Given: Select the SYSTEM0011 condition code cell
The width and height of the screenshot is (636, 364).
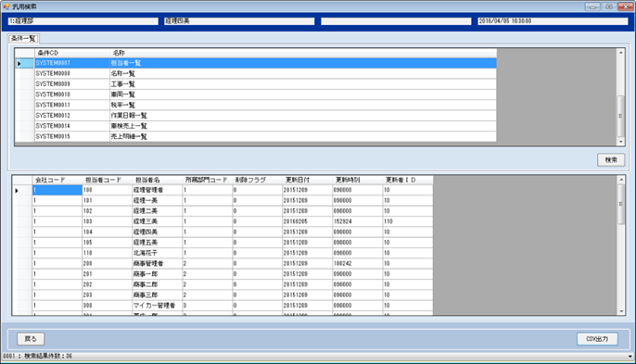Looking at the screenshot, I should [71, 106].
